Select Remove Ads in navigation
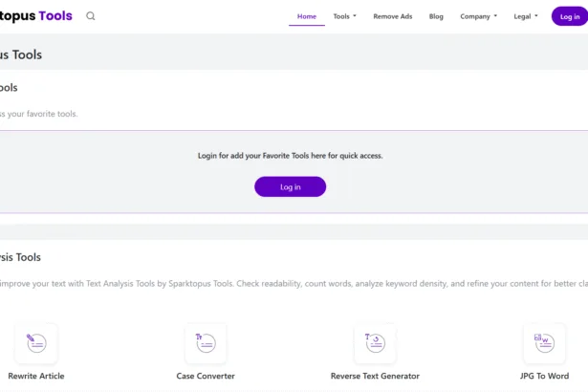Image resolution: width=588 pixels, height=392 pixels. pos(393,16)
